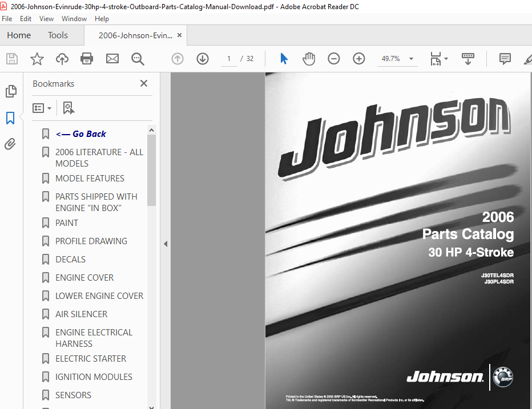Go to previous page arrow

pos(178,59)
